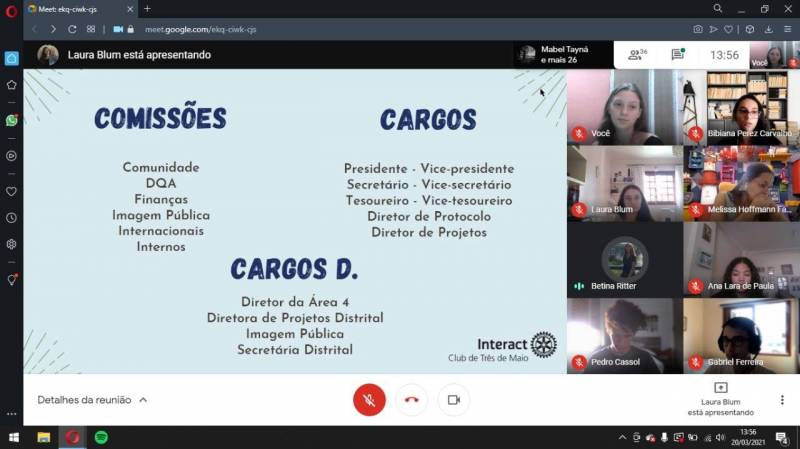Click the red hang up call button
This screenshot has width=800, height=449.
point(411,399)
